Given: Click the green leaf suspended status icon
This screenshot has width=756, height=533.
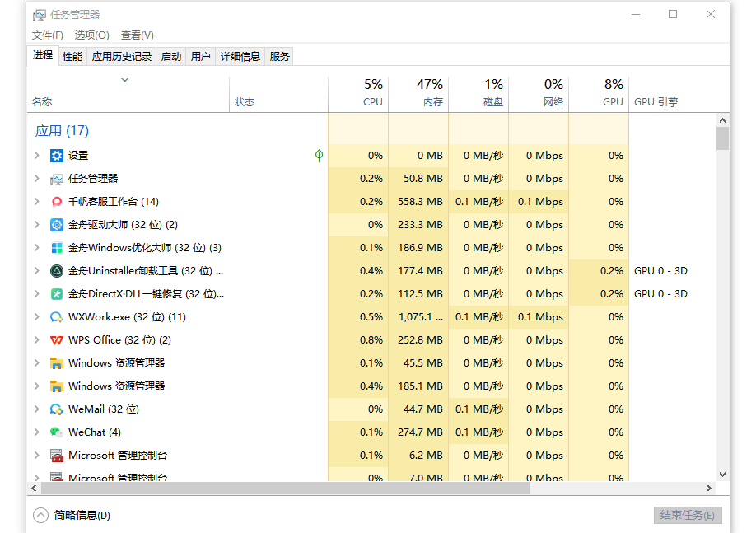Looking at the screenshot, I should coord(319,156).
